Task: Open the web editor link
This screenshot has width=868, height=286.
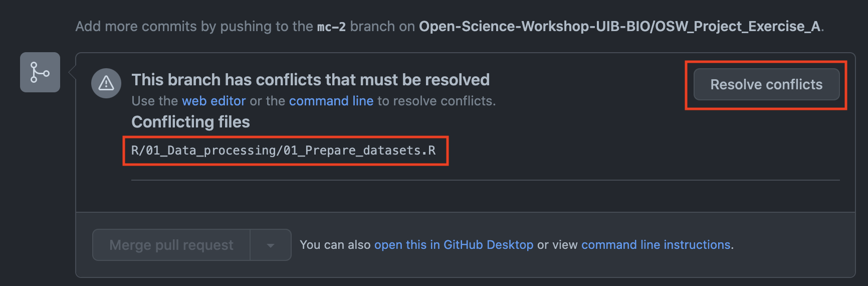Action: [213, 101]
